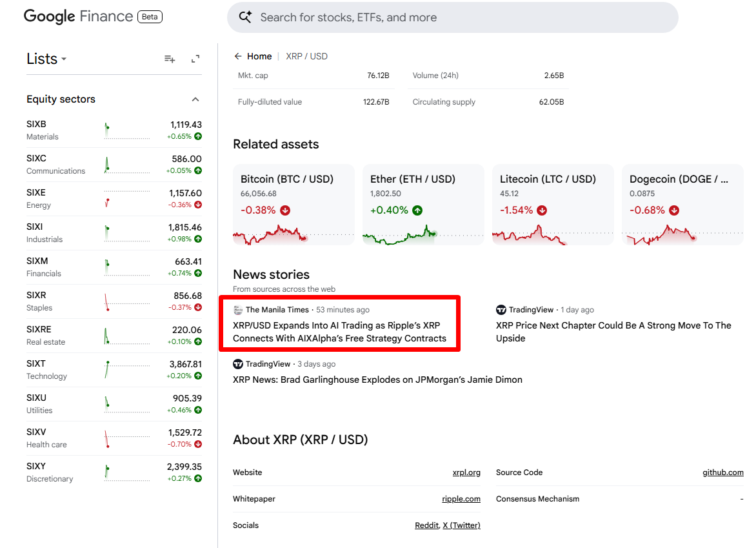The height and width of the screenshot is (548, 756).
Task: Select SIXU Utilities row
Action: pos(114,404)
